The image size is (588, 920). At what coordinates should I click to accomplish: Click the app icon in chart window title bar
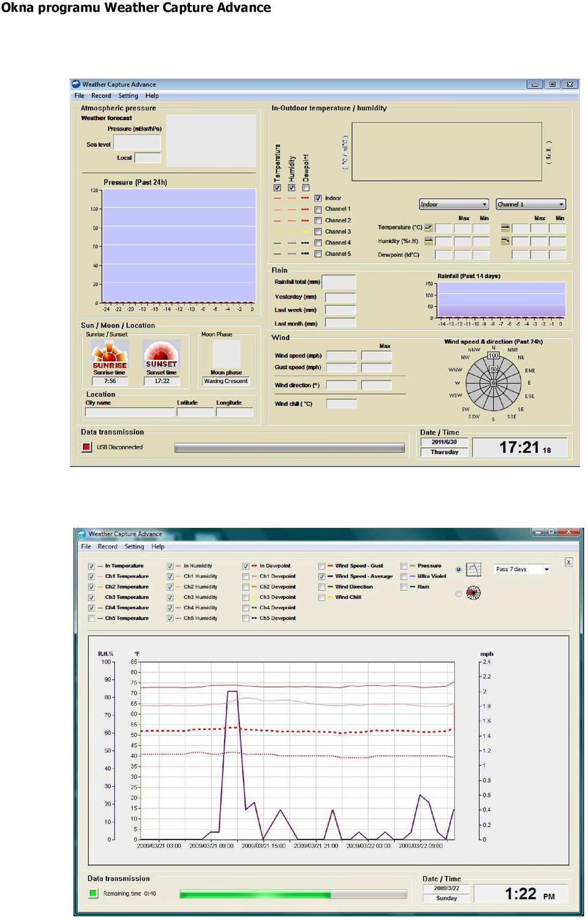pos(81,534)
